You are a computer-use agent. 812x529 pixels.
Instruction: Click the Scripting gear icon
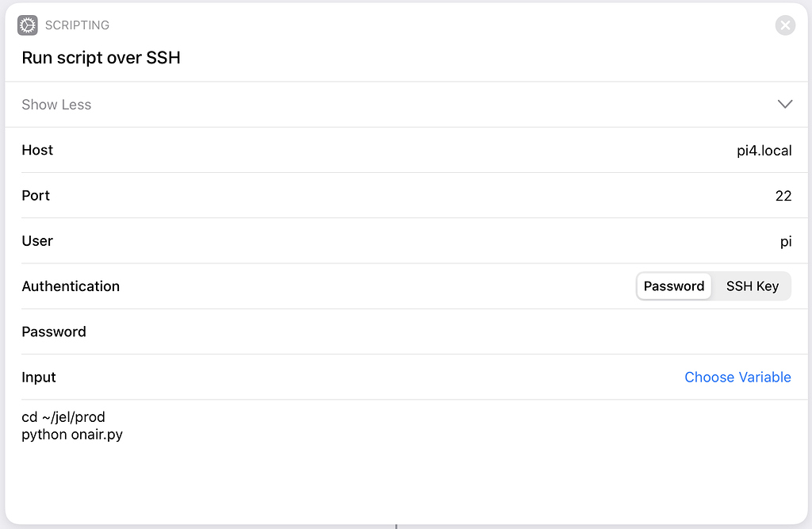tap(28, 25)
